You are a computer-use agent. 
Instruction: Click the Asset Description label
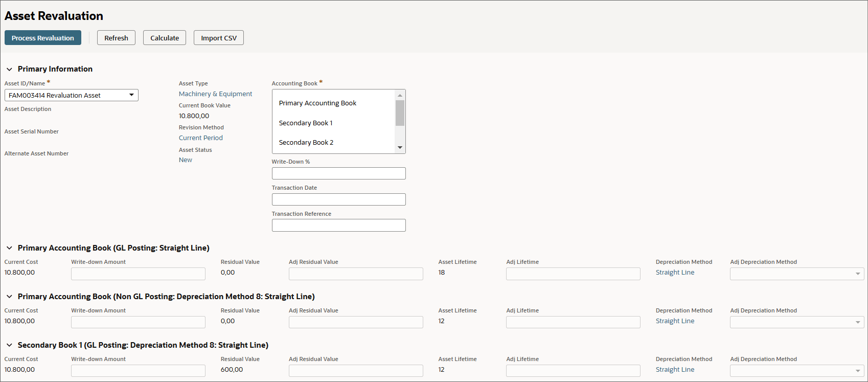point(28,109)
